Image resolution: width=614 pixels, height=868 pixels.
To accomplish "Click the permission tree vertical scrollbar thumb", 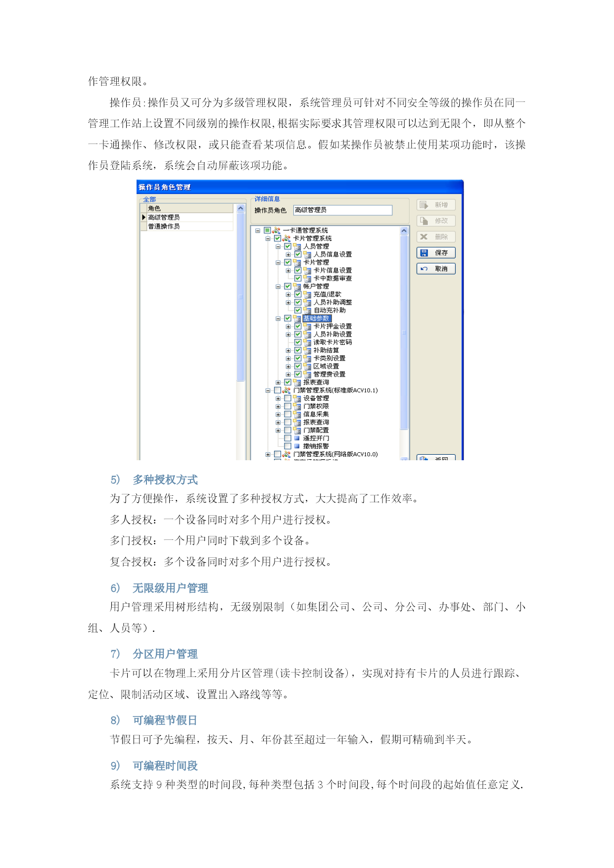I will [x=404, y=332].
